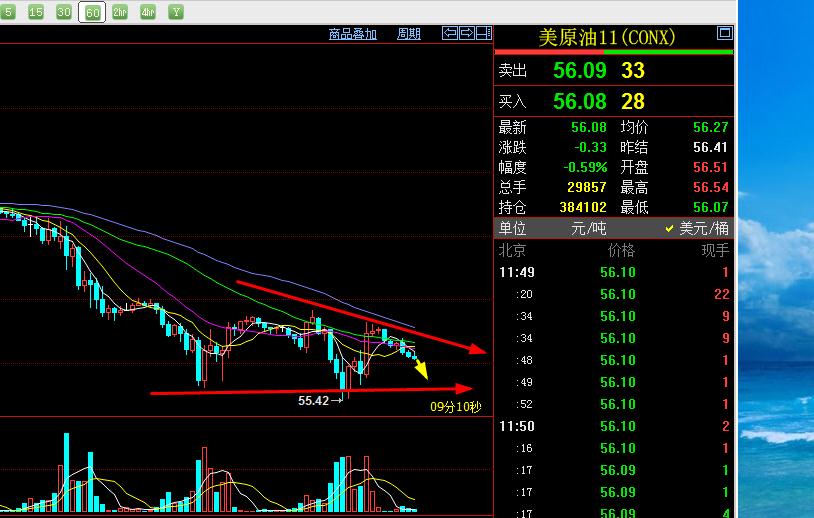Screen dimensions: 814x518
Task: Click the maximize quote panel icon
Action: (x=725, y=33)
